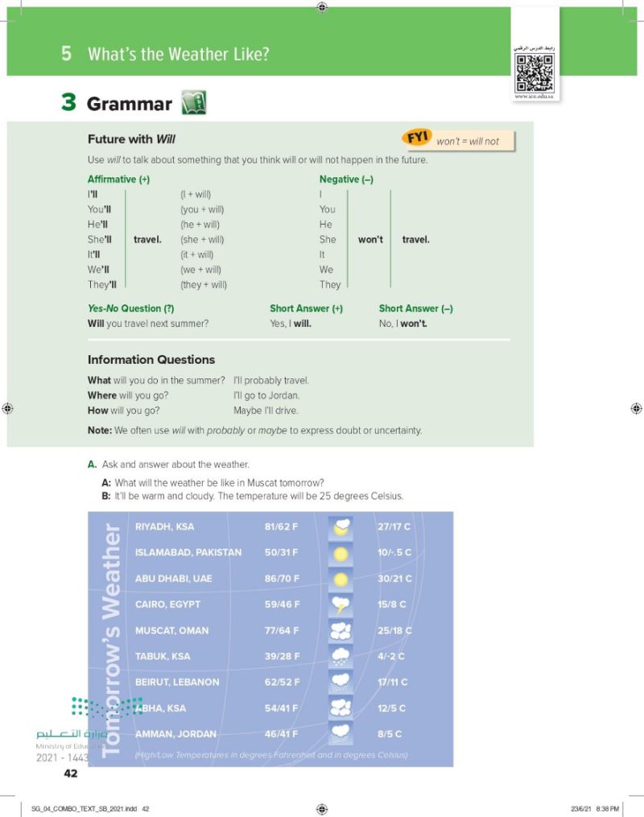Click the "CAIRO, EGYPT" row label

pos(167,604)
